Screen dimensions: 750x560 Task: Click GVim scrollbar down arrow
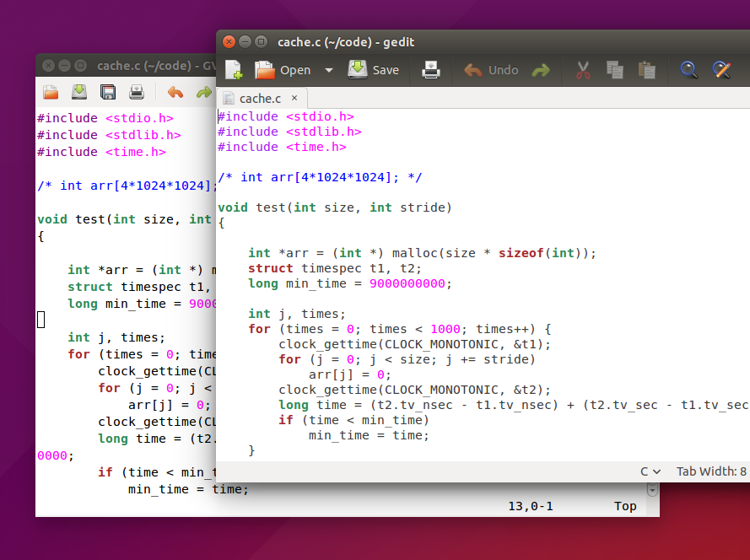[652, 489]
